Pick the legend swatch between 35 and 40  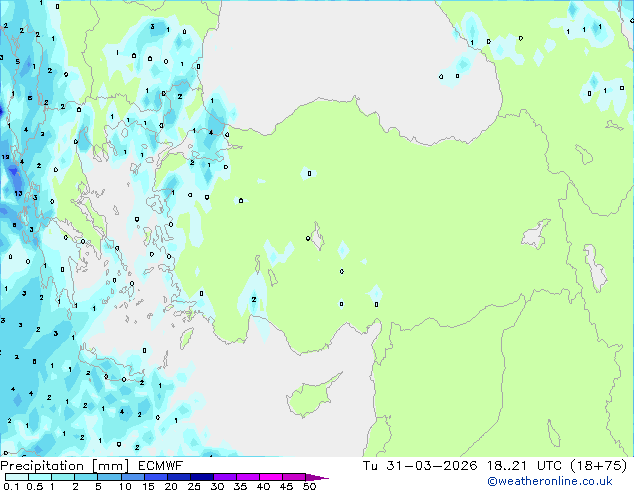[248, 477]
